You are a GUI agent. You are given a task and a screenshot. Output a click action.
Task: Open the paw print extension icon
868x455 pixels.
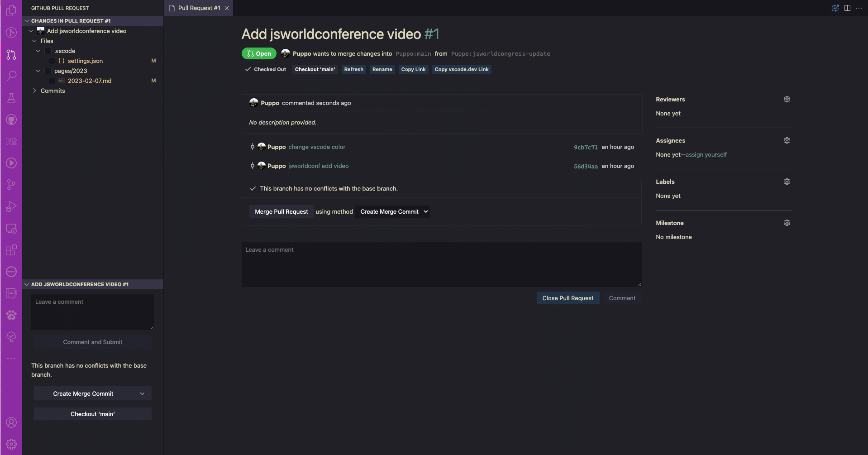pos(11,315)
